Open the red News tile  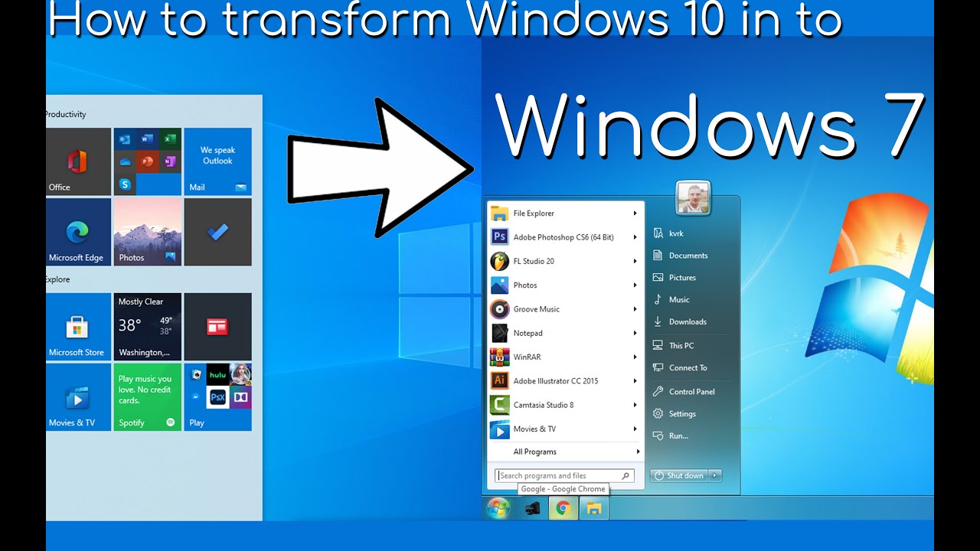(218, 327)
